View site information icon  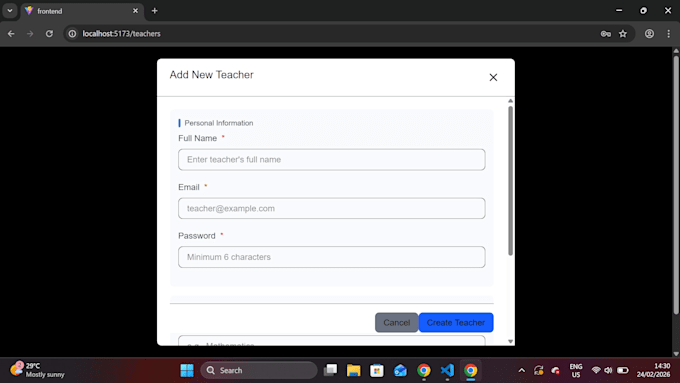click(72, 33)
